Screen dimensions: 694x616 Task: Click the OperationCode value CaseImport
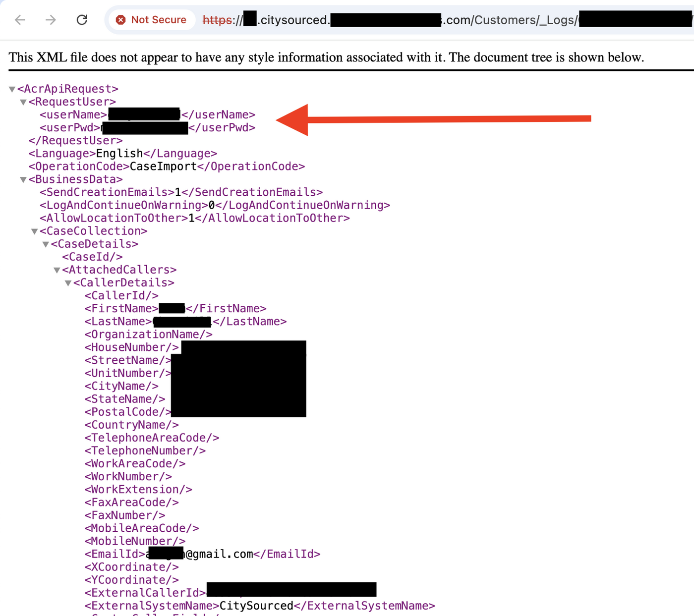pyautogui.click(x=163, y=167)
